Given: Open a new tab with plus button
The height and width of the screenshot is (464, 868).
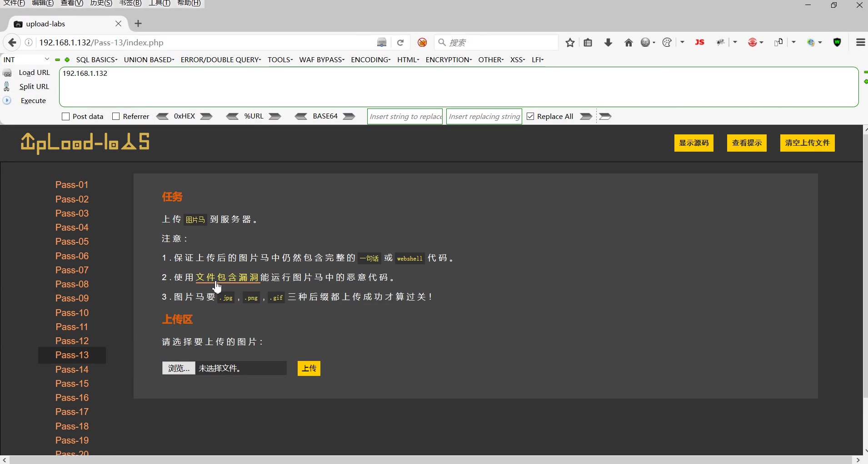Looking at the screenshot, I should pyautogui.click(x=138, y=24).
